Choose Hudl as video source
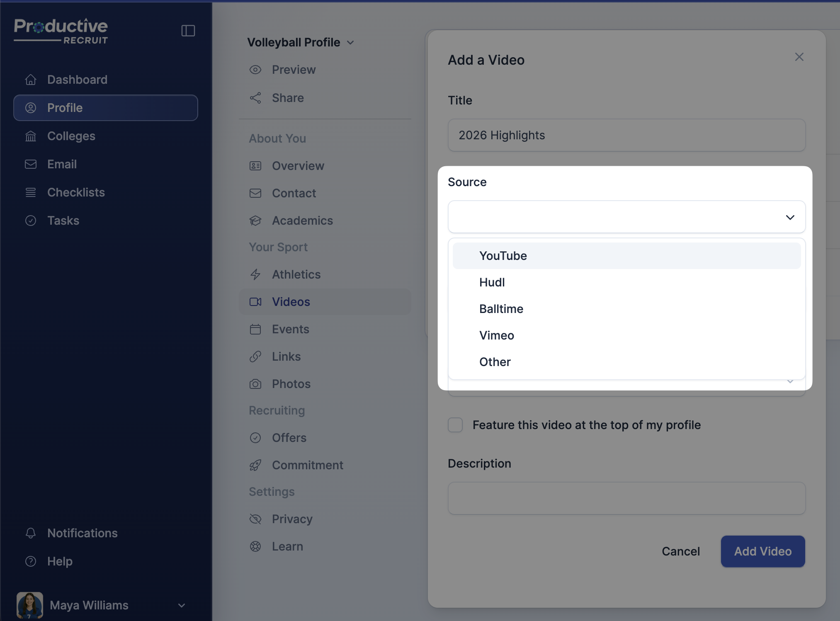 coord(492,282)
